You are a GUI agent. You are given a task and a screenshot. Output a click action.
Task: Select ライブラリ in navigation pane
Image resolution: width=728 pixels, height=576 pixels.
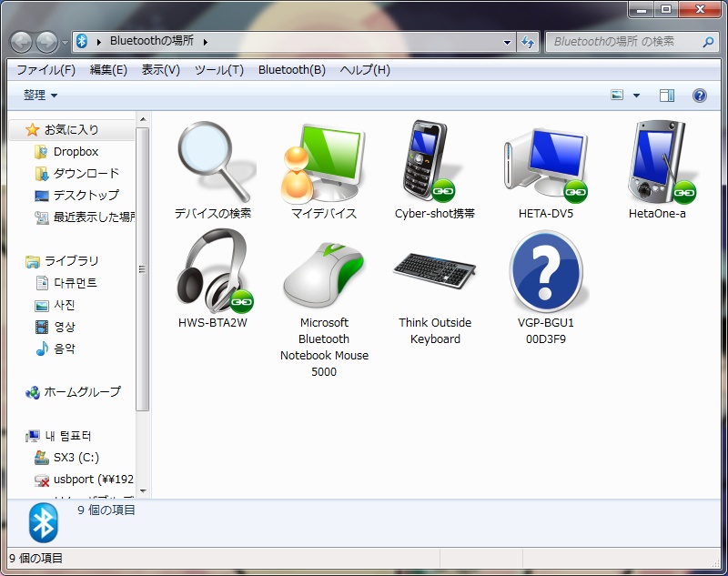click(x=62, y=261)
